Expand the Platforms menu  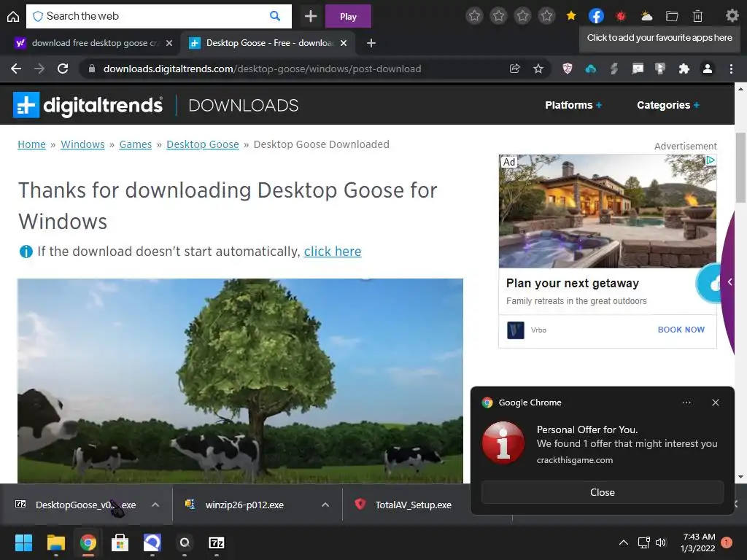pyautogui.click(x=573, y=105)
